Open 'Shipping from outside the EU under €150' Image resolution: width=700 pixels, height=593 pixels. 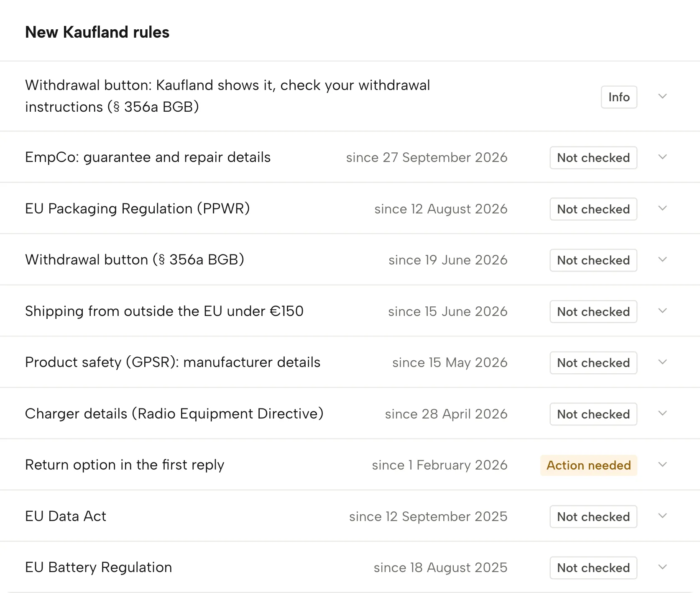[164, 311]
